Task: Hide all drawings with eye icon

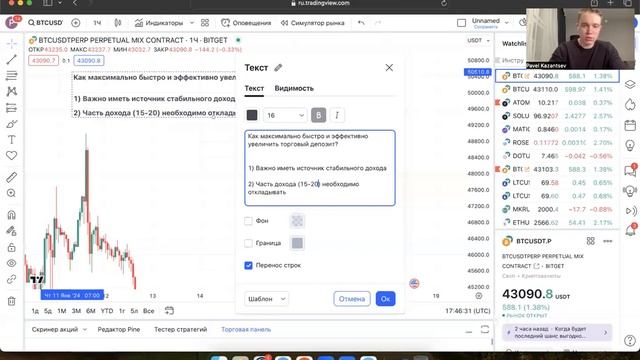Action: tap(11, 263)
